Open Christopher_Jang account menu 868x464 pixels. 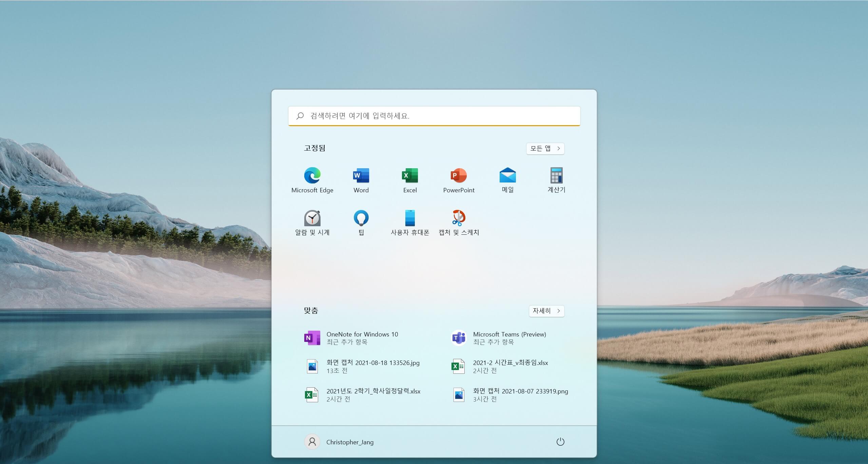pyautogui.click(x=339, y=442)
